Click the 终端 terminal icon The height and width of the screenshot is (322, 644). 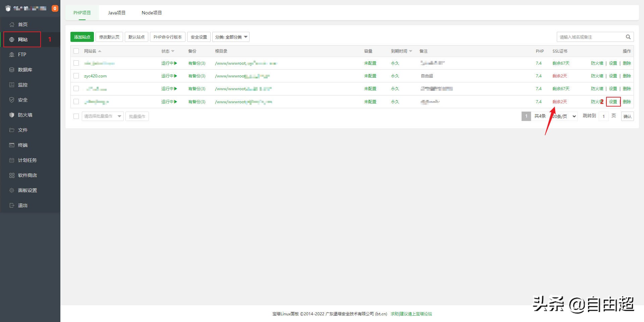(12, 145)
